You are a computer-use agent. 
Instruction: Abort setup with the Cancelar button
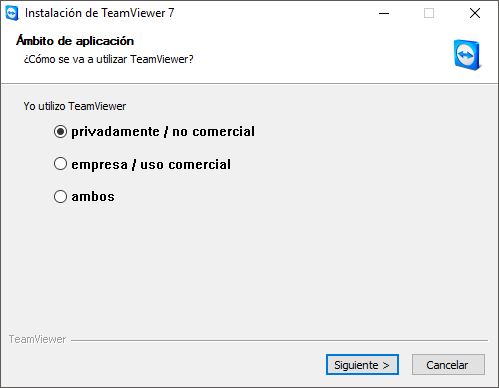tap(448, 365)
